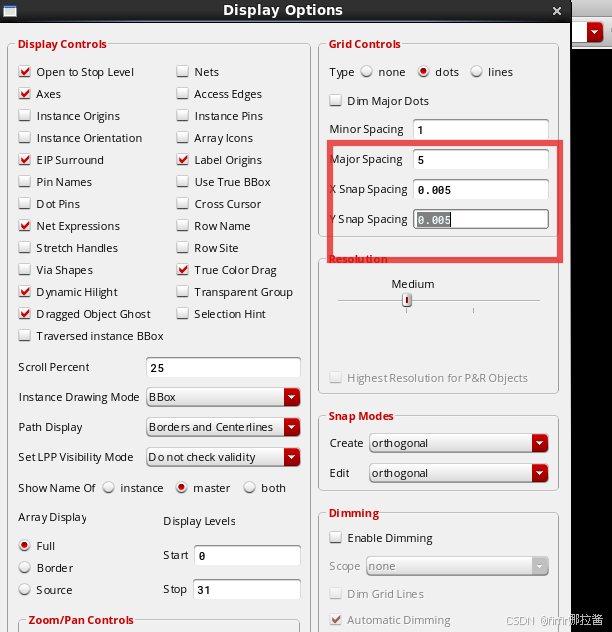This screenshot has height=632, width=612.
Task: Enable Cross Cursor checkbox
Action: (183, 204)
